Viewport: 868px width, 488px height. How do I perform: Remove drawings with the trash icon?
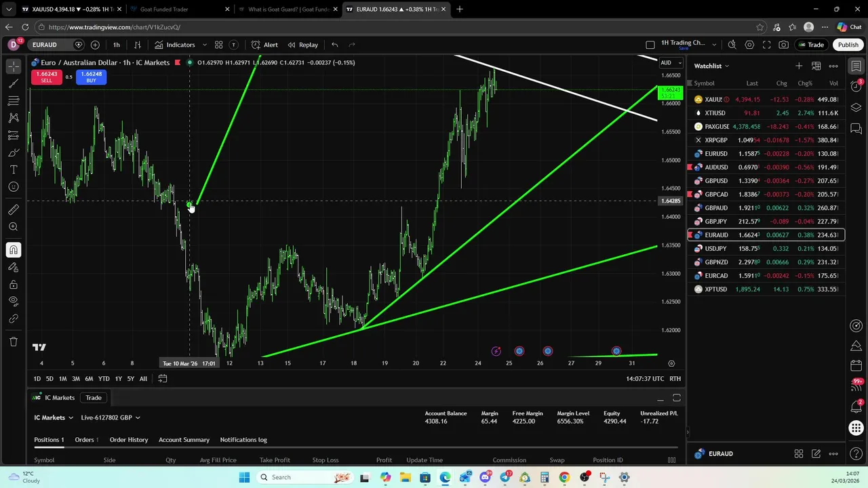[14, 342]
